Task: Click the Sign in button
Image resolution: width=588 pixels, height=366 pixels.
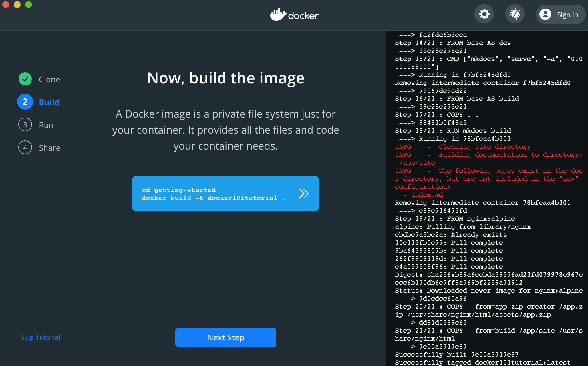Action: [x=567, y=15]
